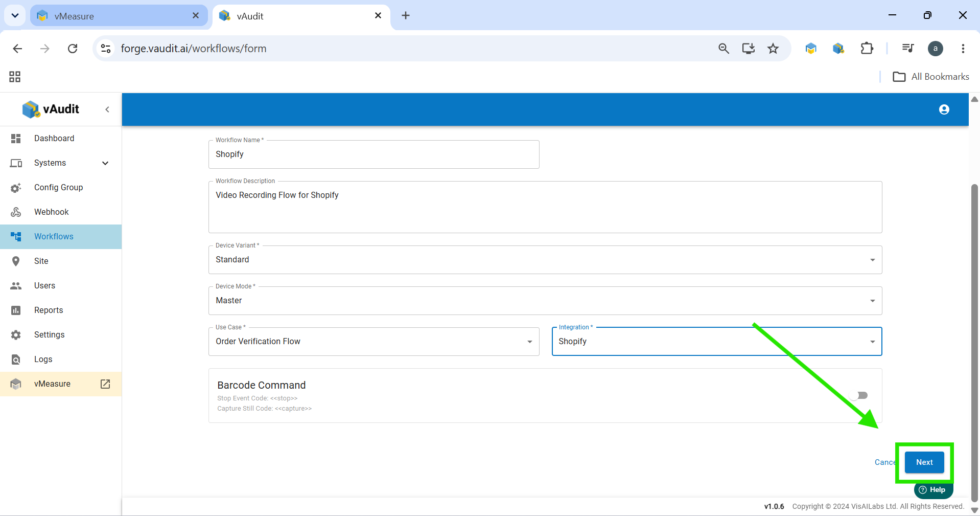Image resolution: width=980 pixels, height=516 pixels.
Task: Open the Chrome menu three dots
Action: pos(963,49)
